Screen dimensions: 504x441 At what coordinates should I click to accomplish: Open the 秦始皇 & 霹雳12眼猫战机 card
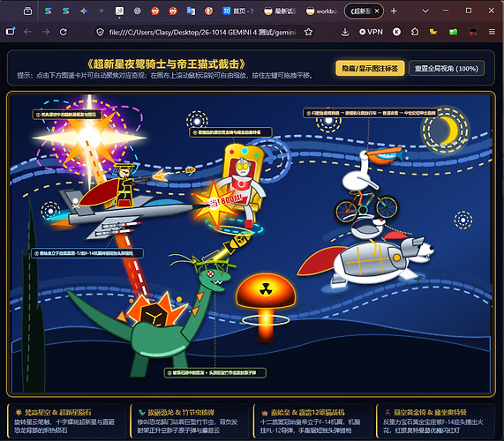[312, 421]
